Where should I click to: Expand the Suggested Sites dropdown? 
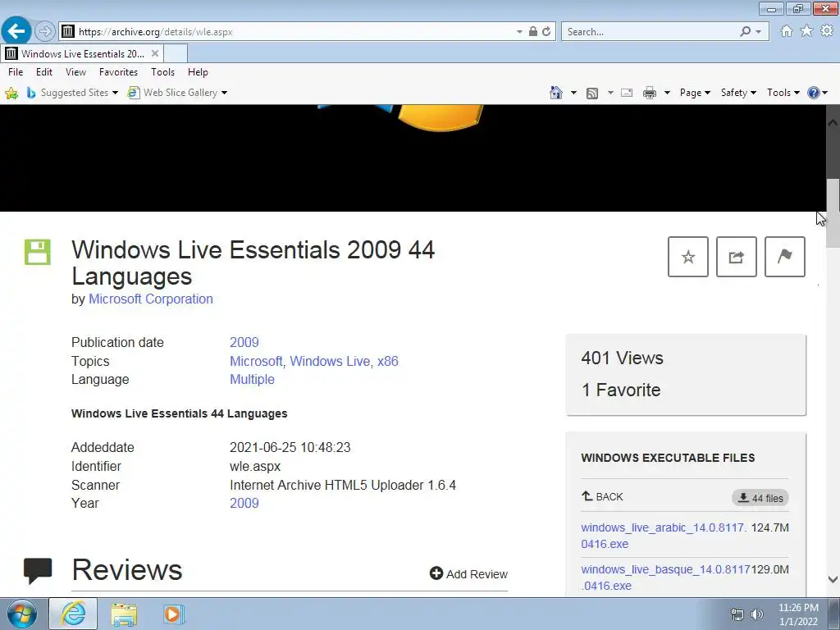(x=115, y=93)
